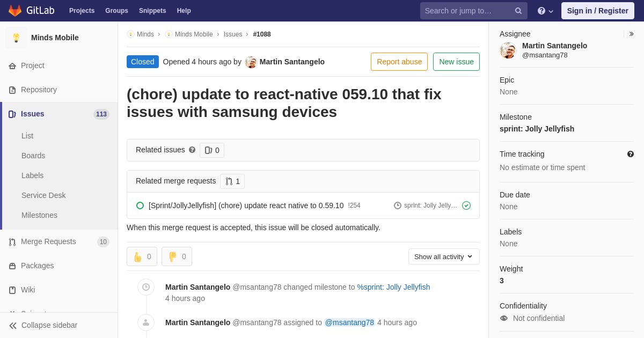Click the Minds Mobile lightbulb project avatar

pyautogui.click(x=16, y=38)
